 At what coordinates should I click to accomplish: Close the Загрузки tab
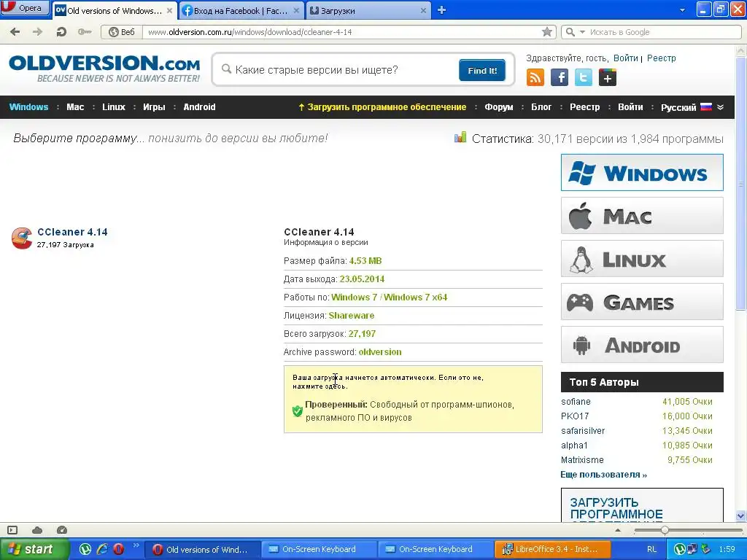pos(423,10)
